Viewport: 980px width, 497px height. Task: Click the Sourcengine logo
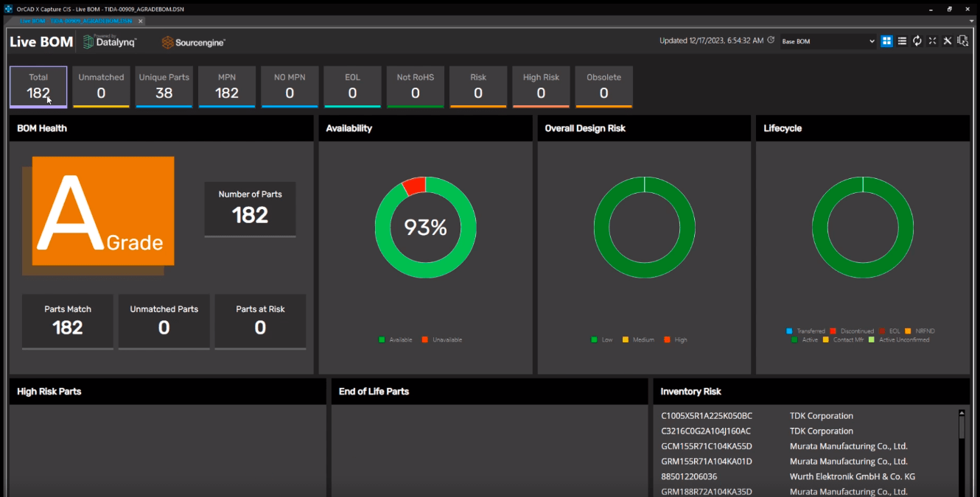pyautogui.click(x=194, y=43)
